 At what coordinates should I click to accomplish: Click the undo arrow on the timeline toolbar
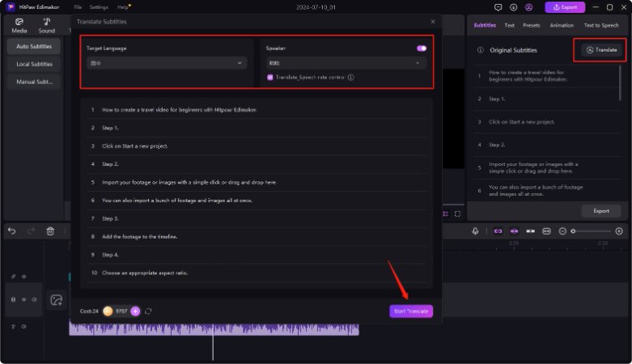pyautogui.click(x=11, y=231)
